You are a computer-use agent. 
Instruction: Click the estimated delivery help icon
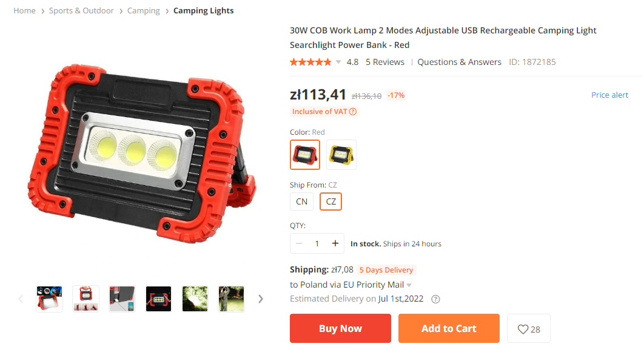click(x=435, y=299)
